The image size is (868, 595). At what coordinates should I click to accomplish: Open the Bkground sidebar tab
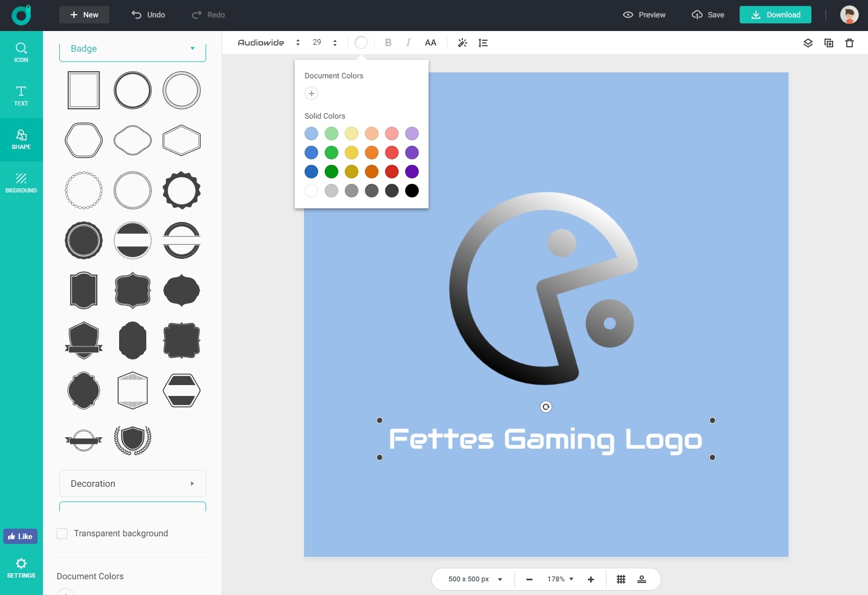point(21,183)
